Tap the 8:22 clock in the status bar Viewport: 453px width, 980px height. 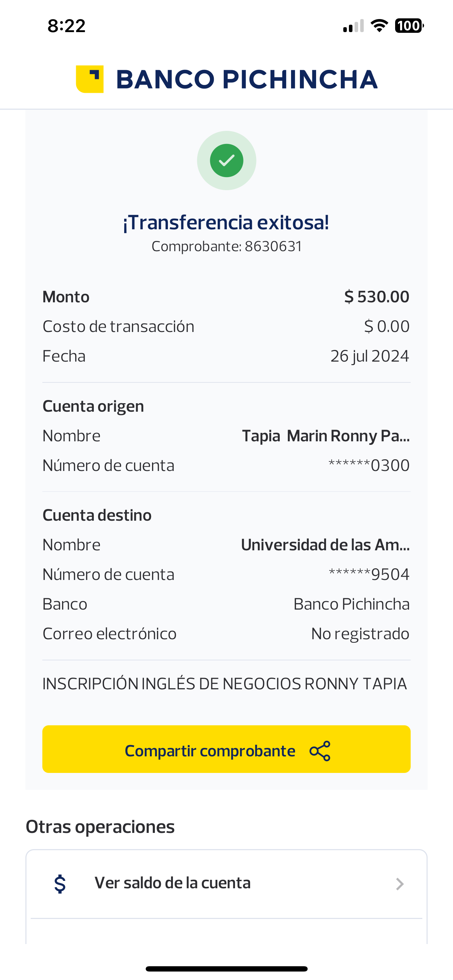(67, 26)
